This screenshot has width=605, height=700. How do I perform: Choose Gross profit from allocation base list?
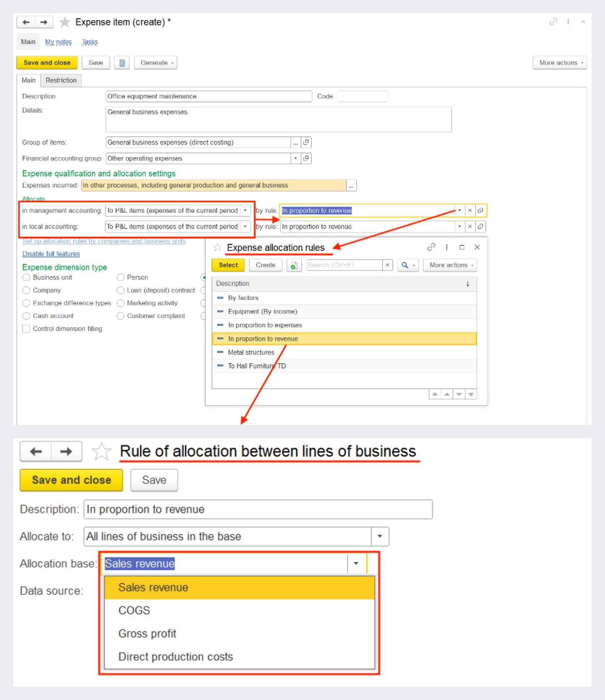[147, 633]
